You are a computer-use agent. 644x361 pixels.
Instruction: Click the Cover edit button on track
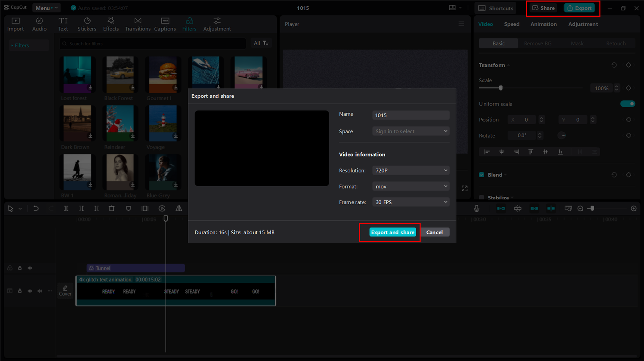click(65, 291)
